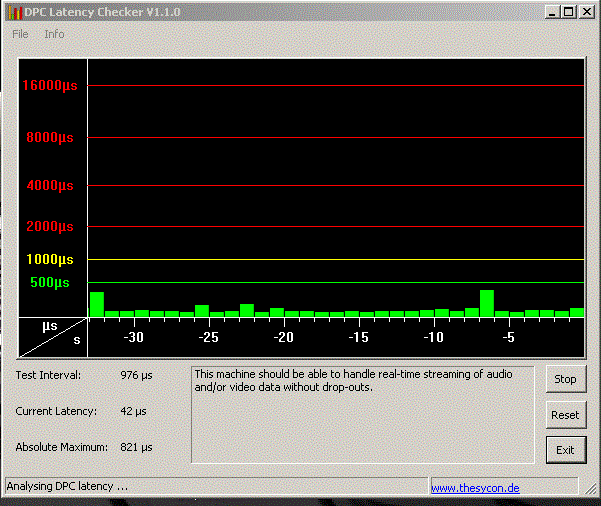The height and width of the screenshot is (506, 601).
Task: Click the -15 time axis label
Action: (x=358, y=337)
